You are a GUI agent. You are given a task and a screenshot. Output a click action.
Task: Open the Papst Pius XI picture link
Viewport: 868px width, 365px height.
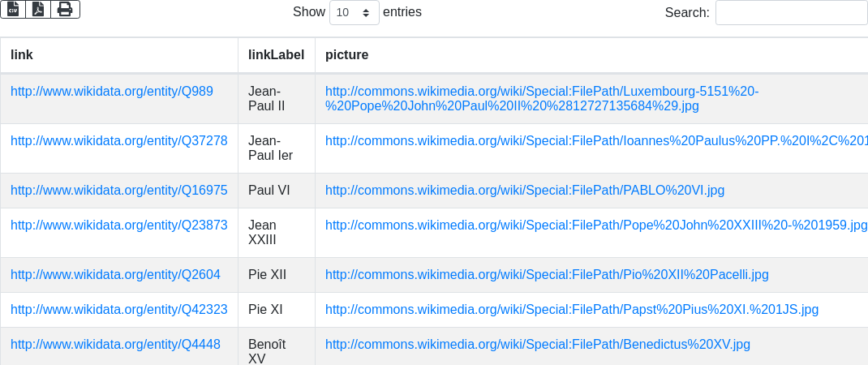click(x=572, y=309)
